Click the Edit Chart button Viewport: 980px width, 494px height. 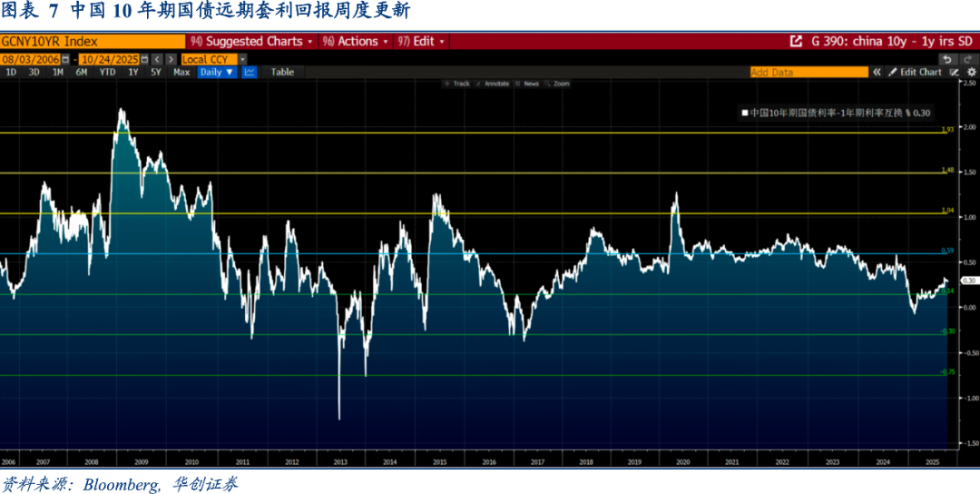(x=916, y=72)
